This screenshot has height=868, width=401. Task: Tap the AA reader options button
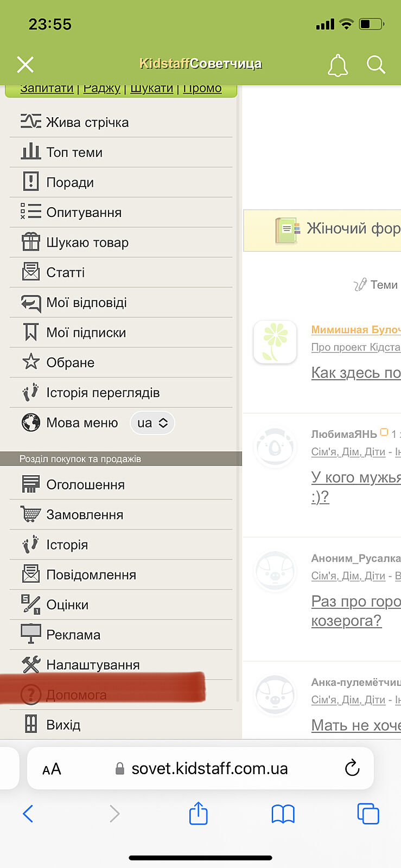point(52,769)
